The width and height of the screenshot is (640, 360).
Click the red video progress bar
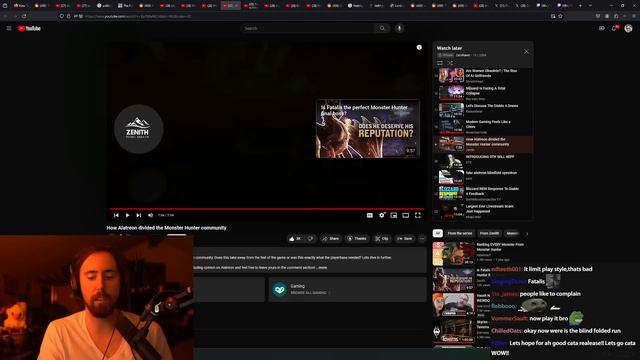click(x=267, y=209)
